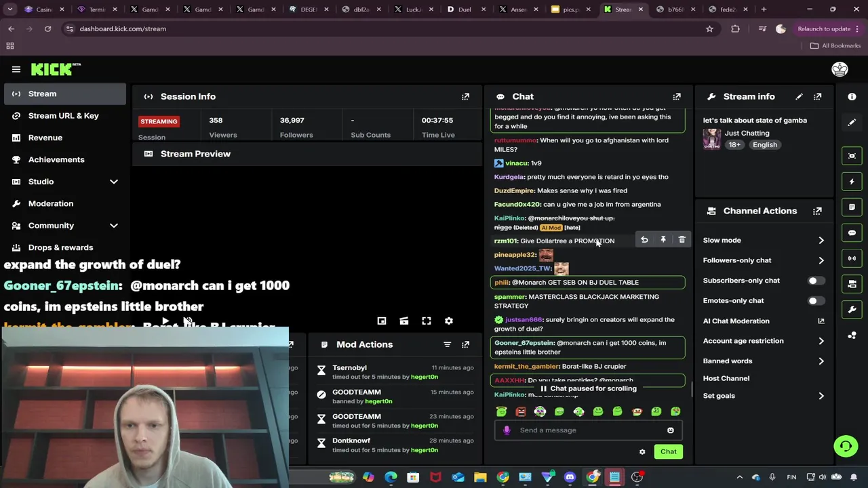Toggle Subscribers-only chat
Viewport: 868px width, 488px height.
point(816,281)
